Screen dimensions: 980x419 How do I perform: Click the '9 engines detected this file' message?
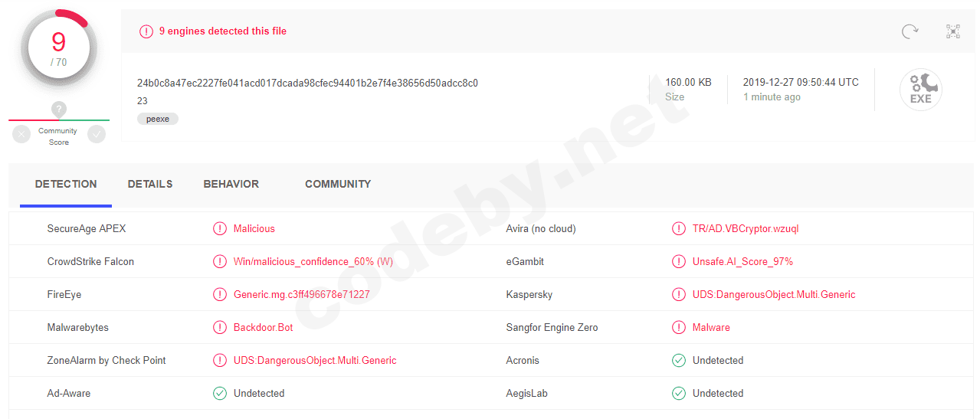[223, 31]
